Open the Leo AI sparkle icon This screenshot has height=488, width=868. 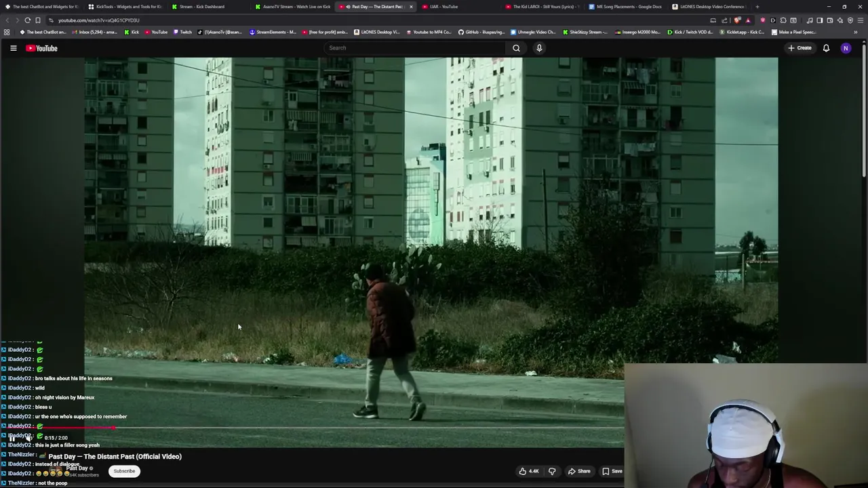point(840,20)
